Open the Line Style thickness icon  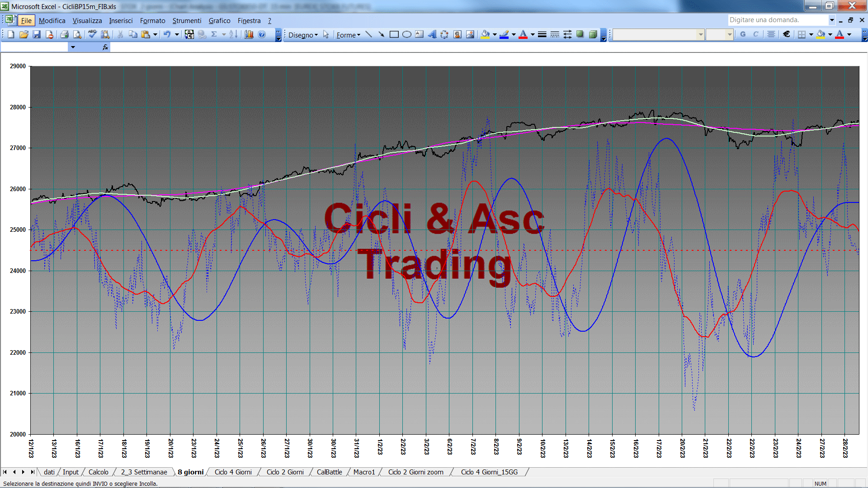tap(542, 35)
